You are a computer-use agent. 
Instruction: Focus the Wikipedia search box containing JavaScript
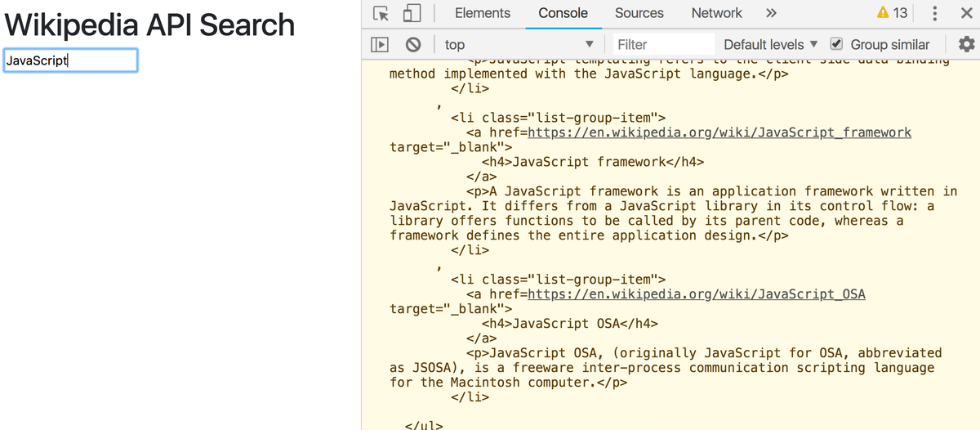70,60
